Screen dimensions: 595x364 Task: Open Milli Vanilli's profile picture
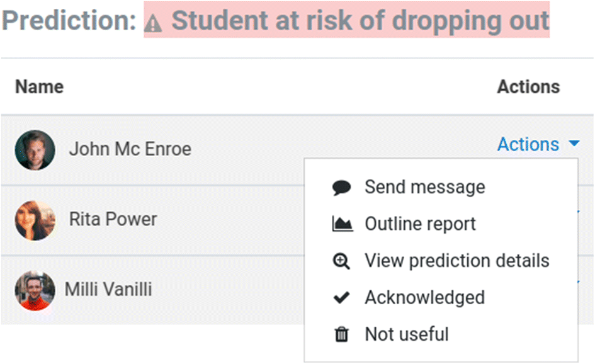(35, 291)
